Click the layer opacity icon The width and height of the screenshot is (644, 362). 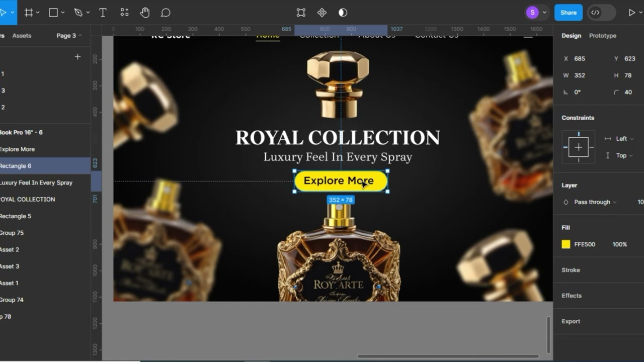pyautogui.click(x=566, y=202)
